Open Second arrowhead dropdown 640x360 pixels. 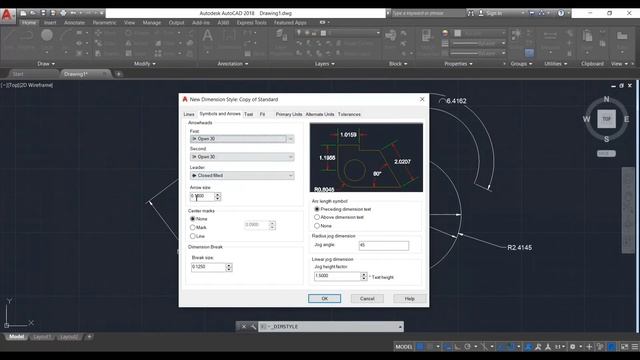click(290, 157)
